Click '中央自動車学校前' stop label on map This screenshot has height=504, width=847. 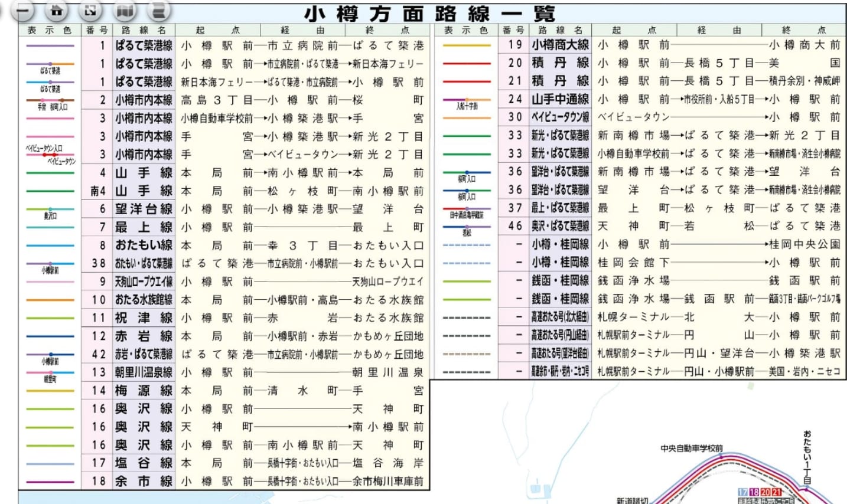click(691, 449)
